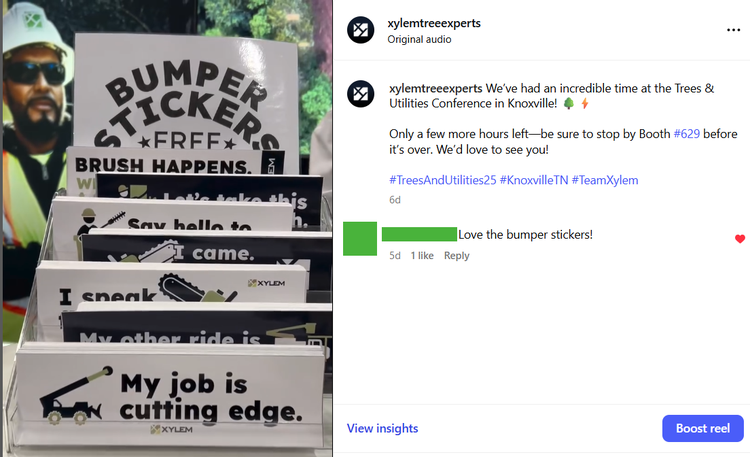Open the #TreesAndUtilities25 hashtag
This screenshot has width=750, height=457.
coord(442,180)
